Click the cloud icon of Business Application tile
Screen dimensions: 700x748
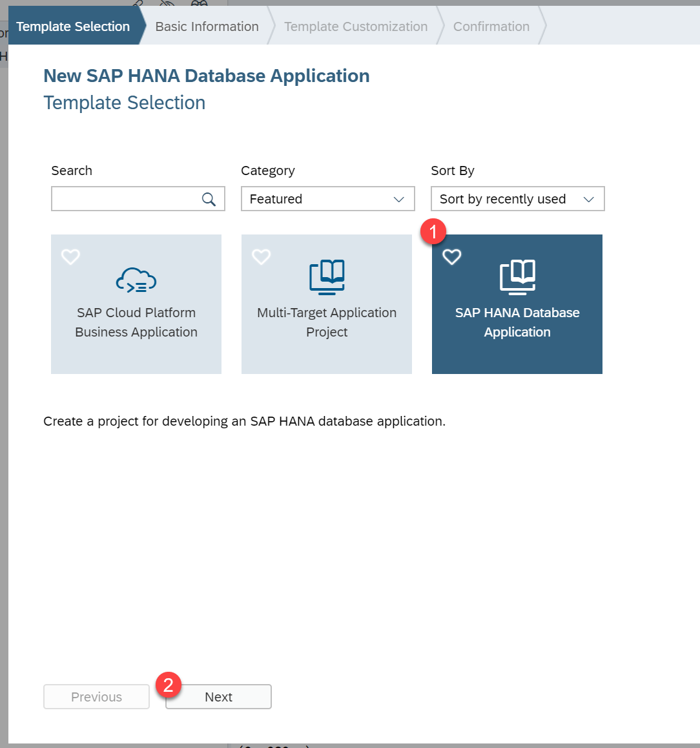tap(136, 280)
